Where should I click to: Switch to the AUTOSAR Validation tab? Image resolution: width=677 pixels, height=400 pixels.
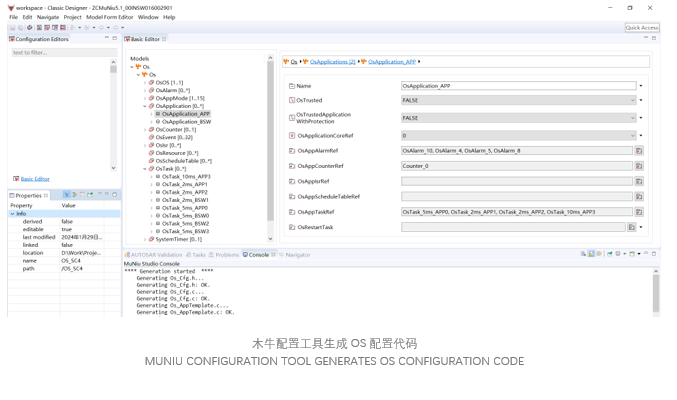153,255
